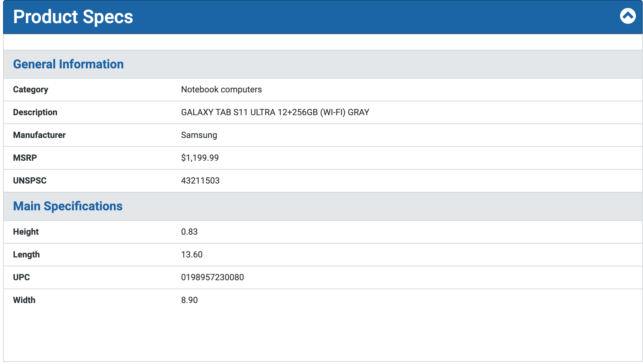This screenshot has height=364, width=643.
Task: Click the UPC number 0198957230080
Action: (212, 277)
